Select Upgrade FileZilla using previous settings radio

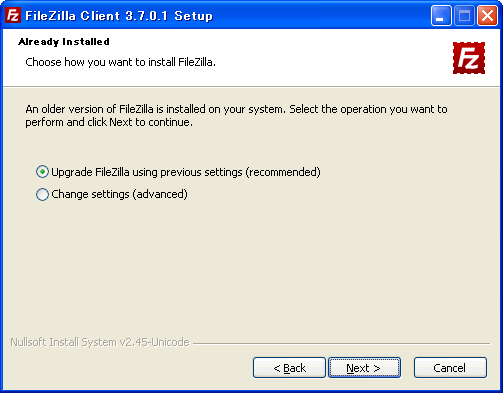(x=42, y=172)
